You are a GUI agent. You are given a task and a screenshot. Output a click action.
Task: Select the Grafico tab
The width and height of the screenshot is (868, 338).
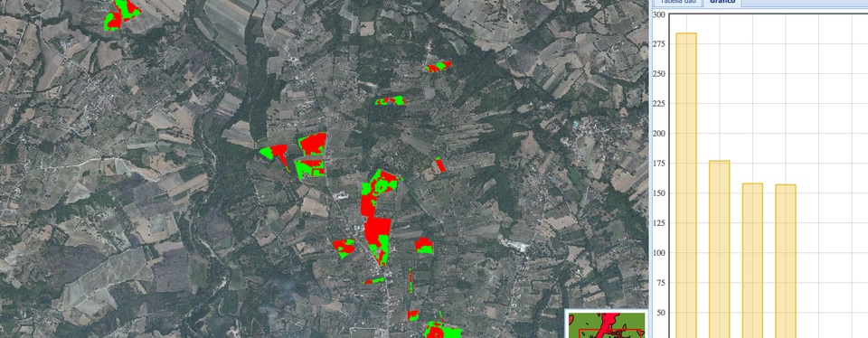(722, 2)
